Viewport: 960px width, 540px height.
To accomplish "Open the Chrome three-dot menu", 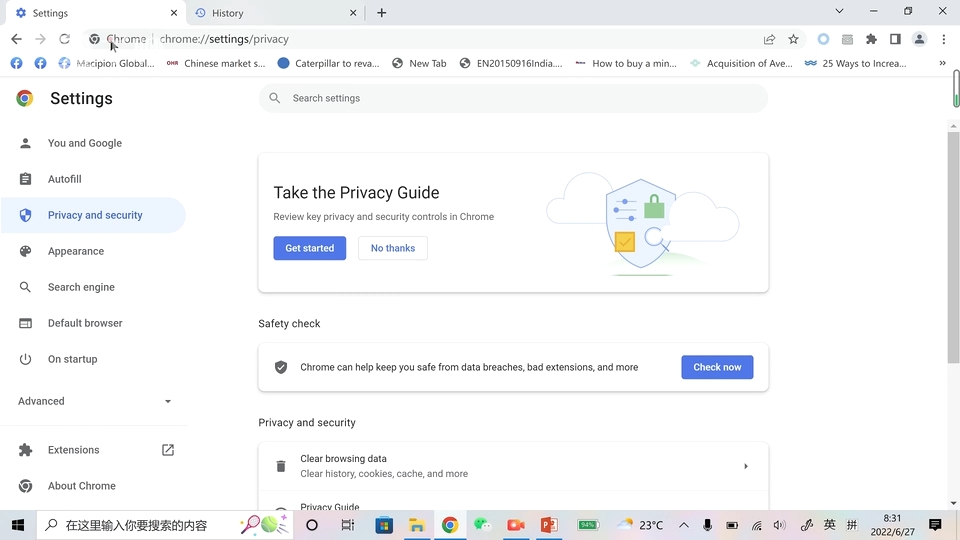I will click(x=943, y=39).
